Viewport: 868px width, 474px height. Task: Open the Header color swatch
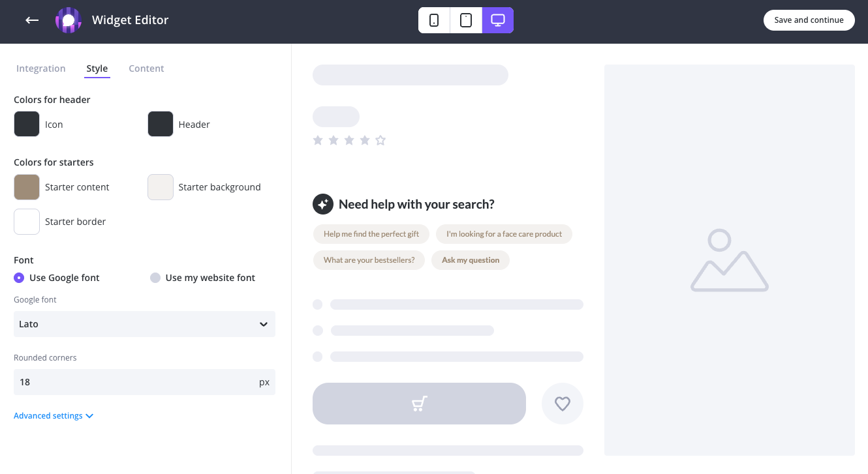tap(161, 125)
